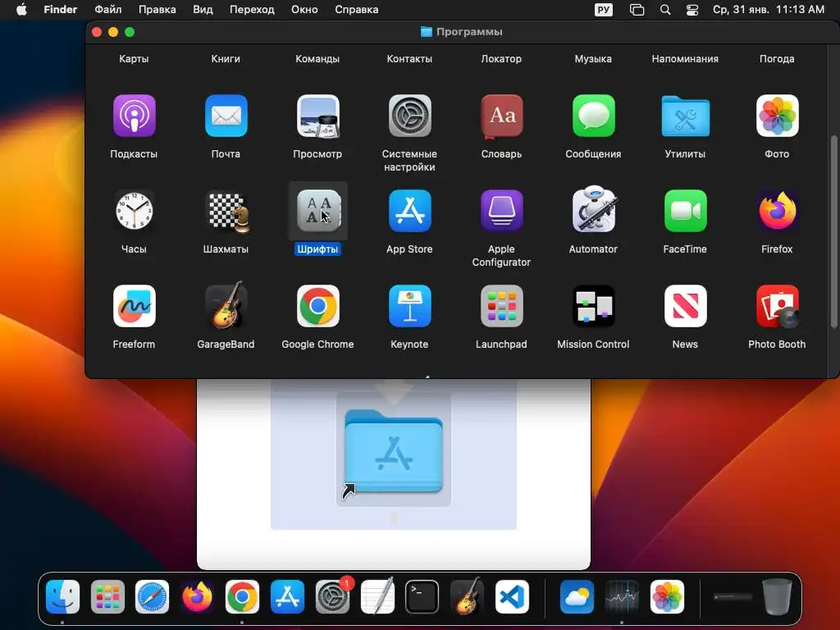The image size is (840, 630).
Task: Open the Mail app (Почта) icon
Action: [226, 116]
